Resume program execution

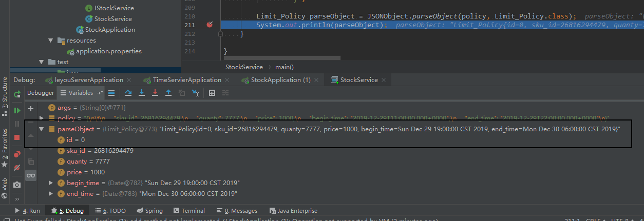click(x=17, y=110)
